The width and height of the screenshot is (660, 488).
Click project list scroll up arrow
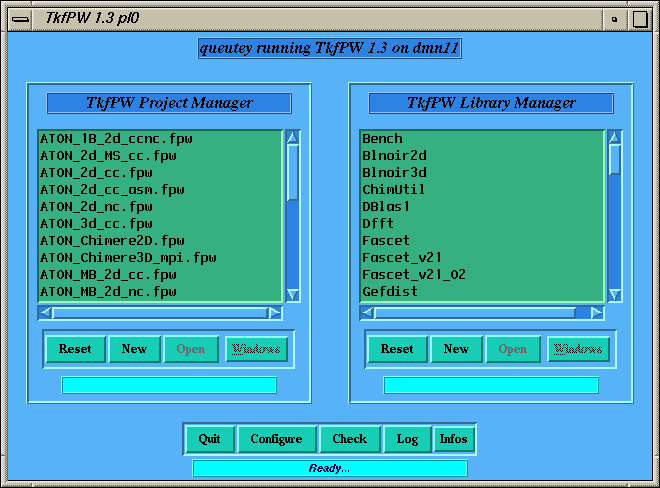pos(293,138)
